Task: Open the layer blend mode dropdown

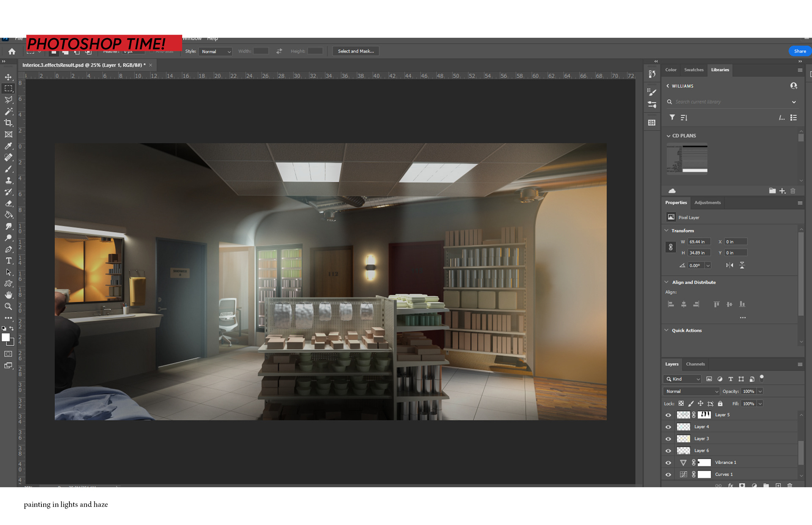Action: point(691,391)
